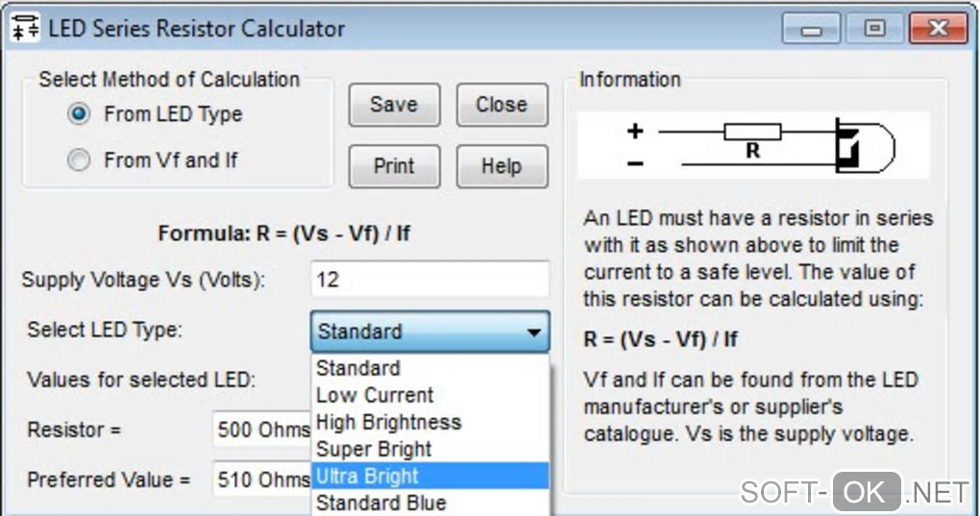The height and width of the screenshot is (516, 980).
Task: Choose Low Current LED type
Action: [x=375, y=395]
